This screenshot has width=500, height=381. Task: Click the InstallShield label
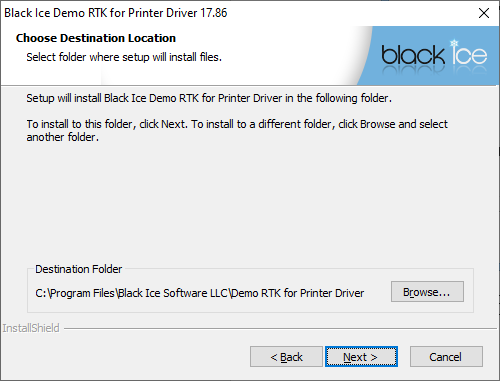click(31, 328)
